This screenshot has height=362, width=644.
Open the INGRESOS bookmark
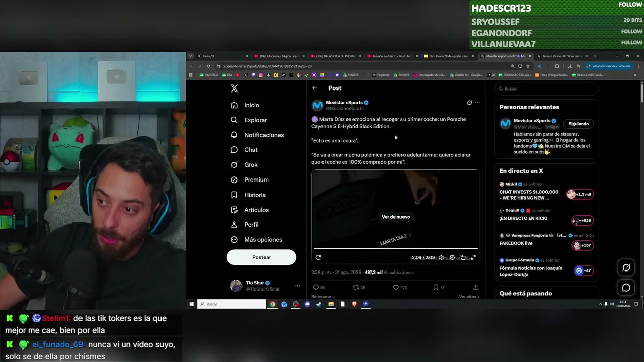pos(209,75)
